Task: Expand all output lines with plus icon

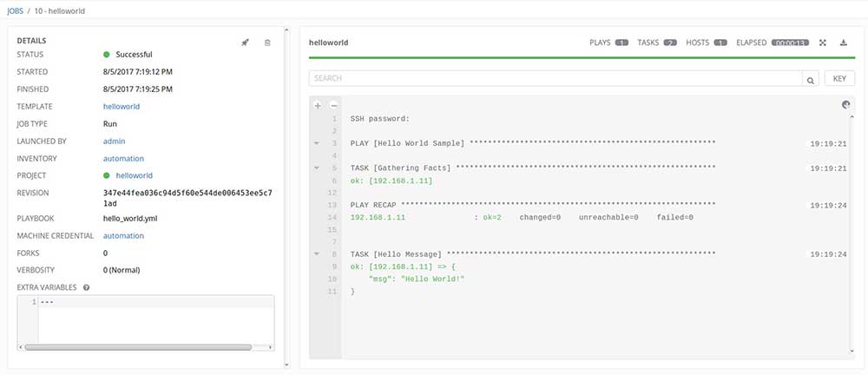Action: tap(318, 105)
